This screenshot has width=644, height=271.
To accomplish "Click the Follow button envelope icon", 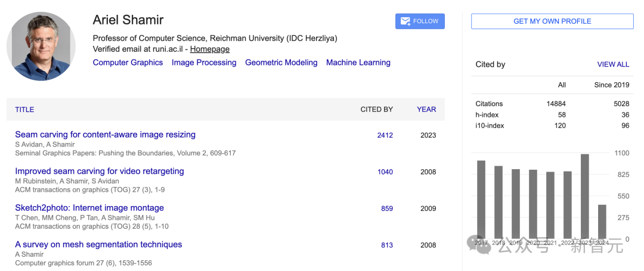I will (x=405, y=21).
